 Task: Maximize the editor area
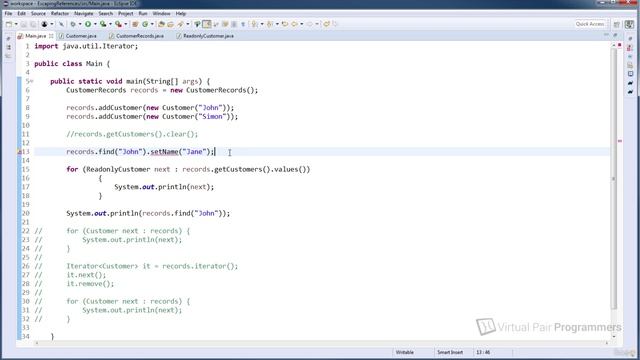point(615,36)
